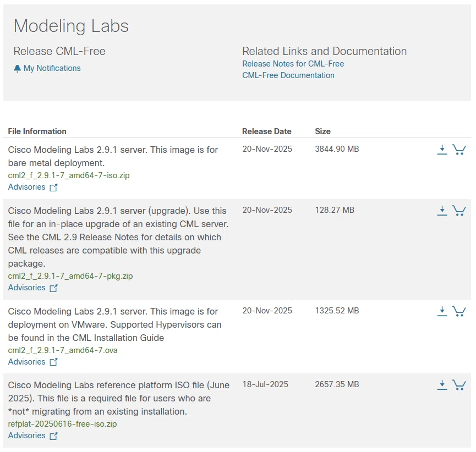Click Related Links and Documentation heading
Image resolution: width=476 pixels, height=452 pixels.
click(324, 51)
